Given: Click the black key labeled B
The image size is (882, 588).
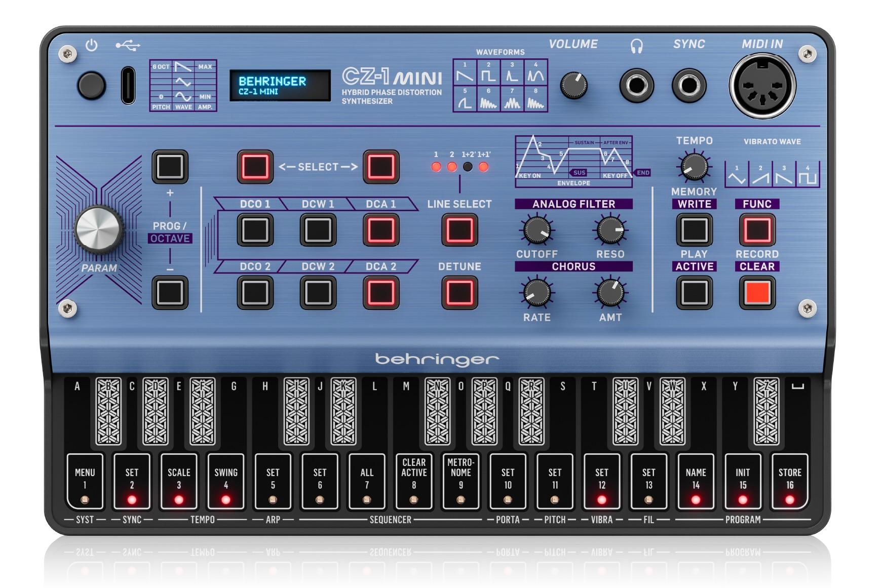Looking at the screenshot, I should [x=108, y=411].
